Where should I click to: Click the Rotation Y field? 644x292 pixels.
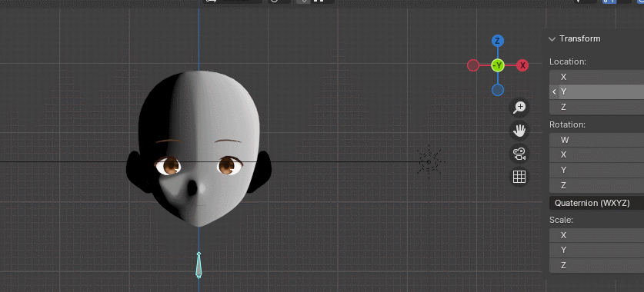tap(597, 170)
